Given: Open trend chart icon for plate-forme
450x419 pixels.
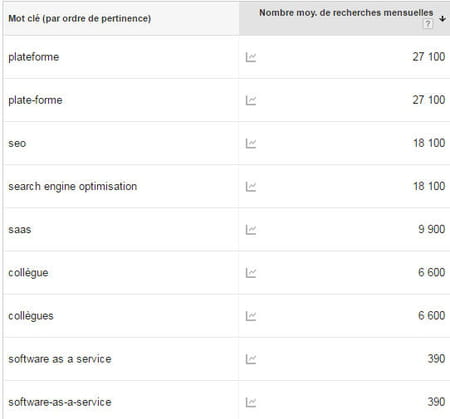Looking at the screenshot, I should (251, 100).
